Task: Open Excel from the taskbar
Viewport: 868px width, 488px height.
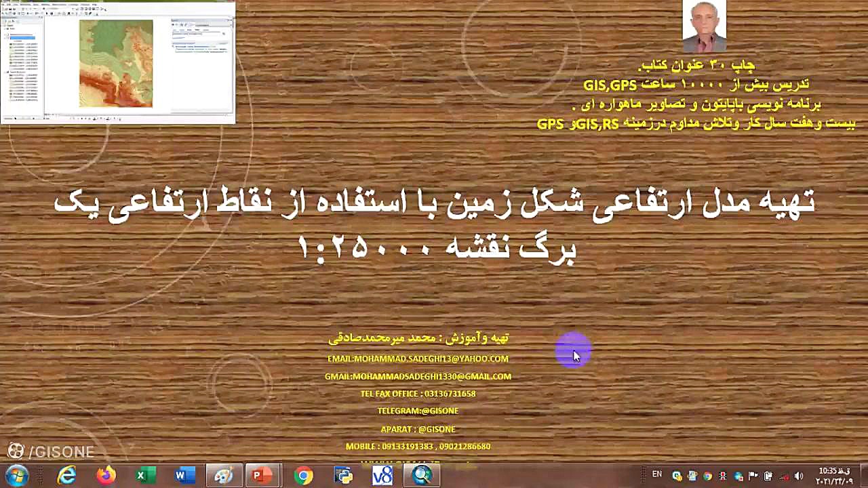Action: [145, 476]
